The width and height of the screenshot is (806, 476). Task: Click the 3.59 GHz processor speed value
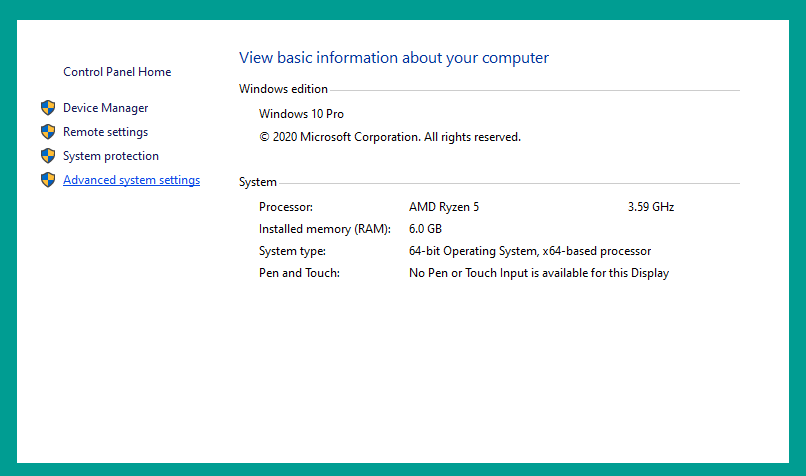click(651, 207)
